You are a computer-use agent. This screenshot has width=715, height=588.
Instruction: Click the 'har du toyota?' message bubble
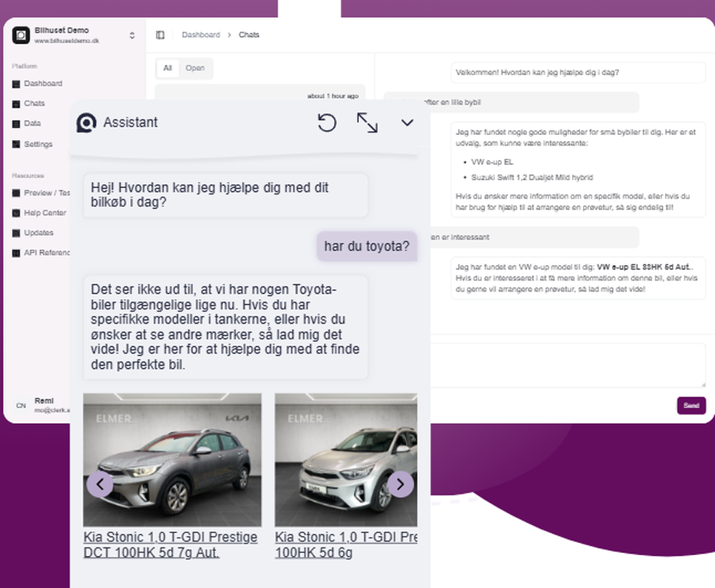(367, 246)
